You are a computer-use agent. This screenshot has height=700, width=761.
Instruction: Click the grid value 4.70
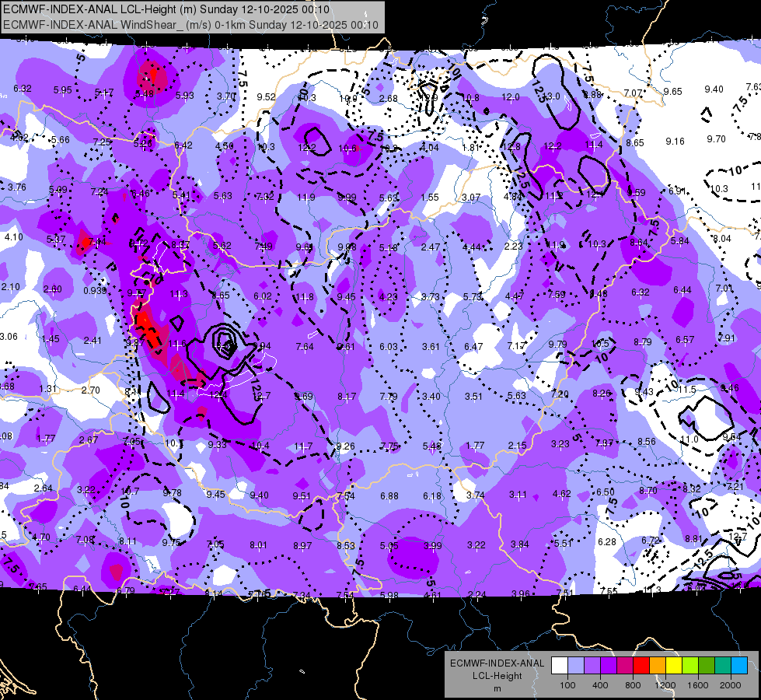point(41,537)
